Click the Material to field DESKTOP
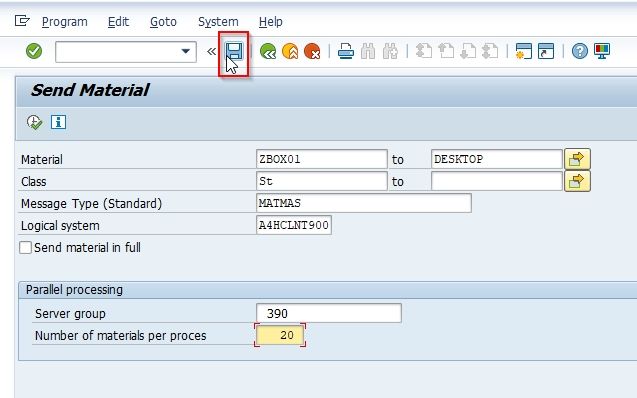 496,159
